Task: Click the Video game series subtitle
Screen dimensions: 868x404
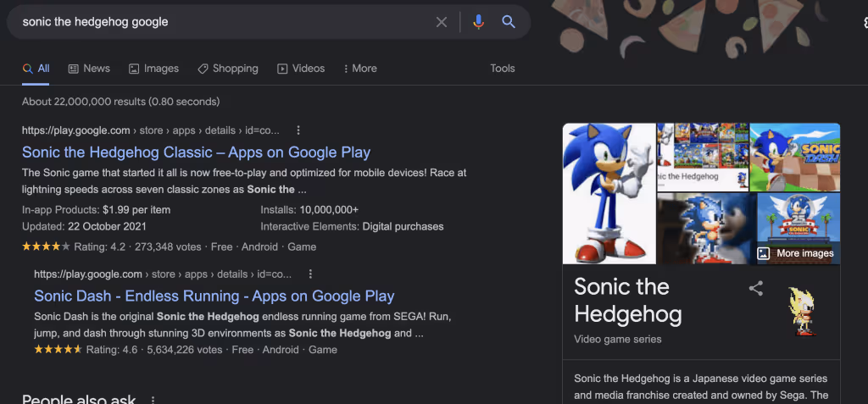Action: pyautogui.click(x=618, y=340)
